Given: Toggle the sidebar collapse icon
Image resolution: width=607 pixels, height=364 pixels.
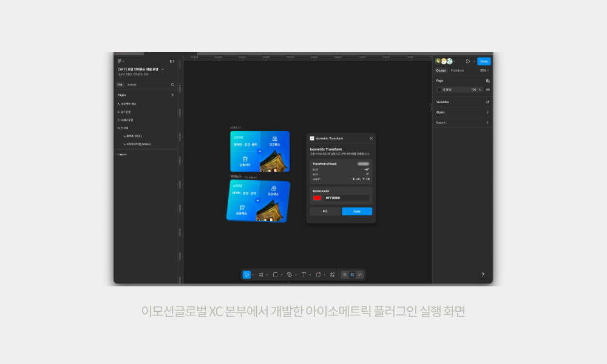Looking at the screenshot, I should pyautogui.click(x=172, y=61).
